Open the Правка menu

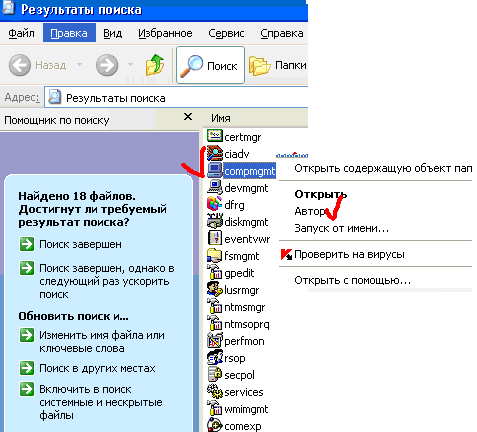coord(69,33)
